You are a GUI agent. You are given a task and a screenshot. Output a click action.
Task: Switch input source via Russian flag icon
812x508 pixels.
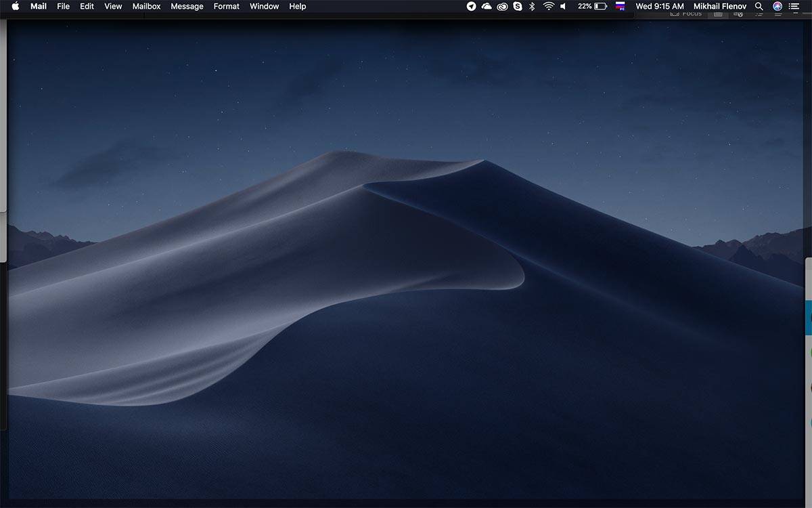(620, 6)
